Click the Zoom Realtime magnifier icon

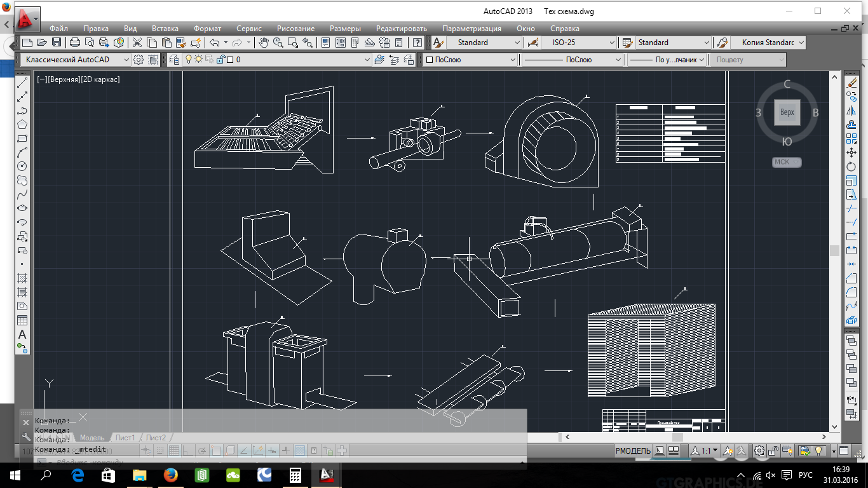[278, 43]
